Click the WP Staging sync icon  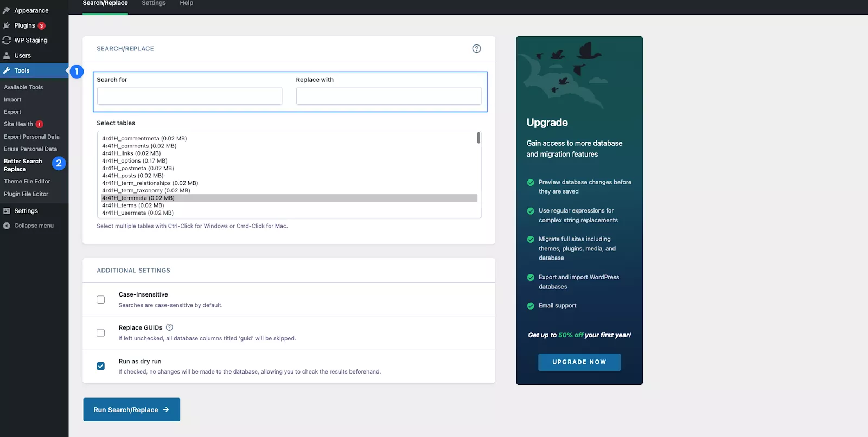7,40
